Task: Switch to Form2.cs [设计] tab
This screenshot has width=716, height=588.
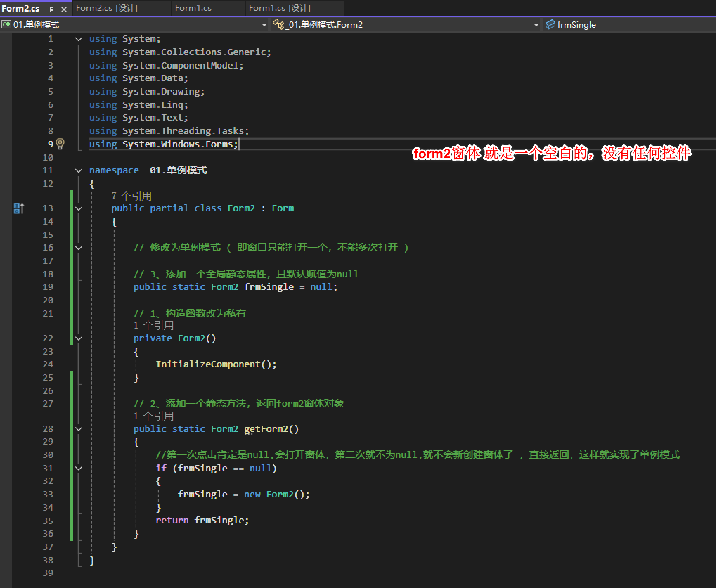Action: tap(107, 8)
